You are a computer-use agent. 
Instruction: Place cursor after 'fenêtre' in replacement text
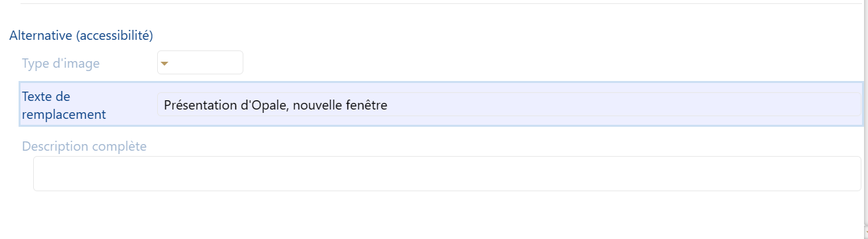[388, 105]
